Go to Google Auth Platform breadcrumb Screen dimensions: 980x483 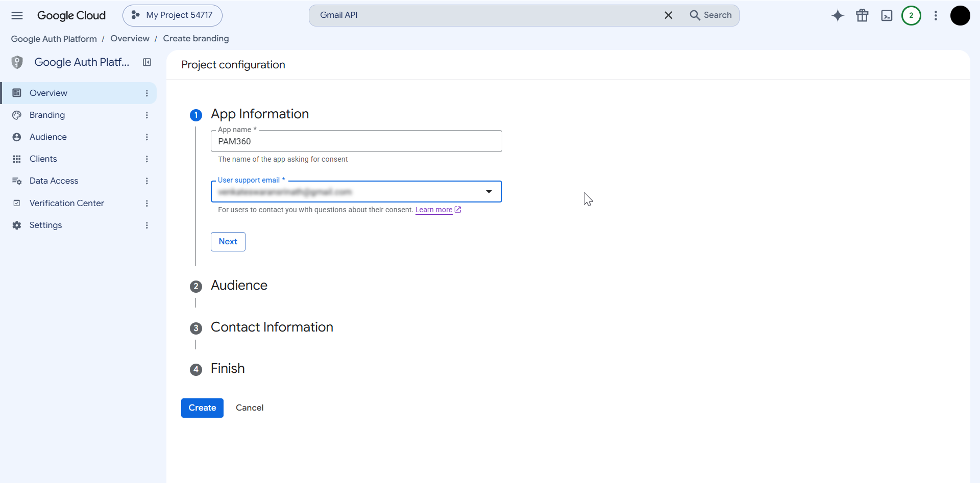coord(54,39)
